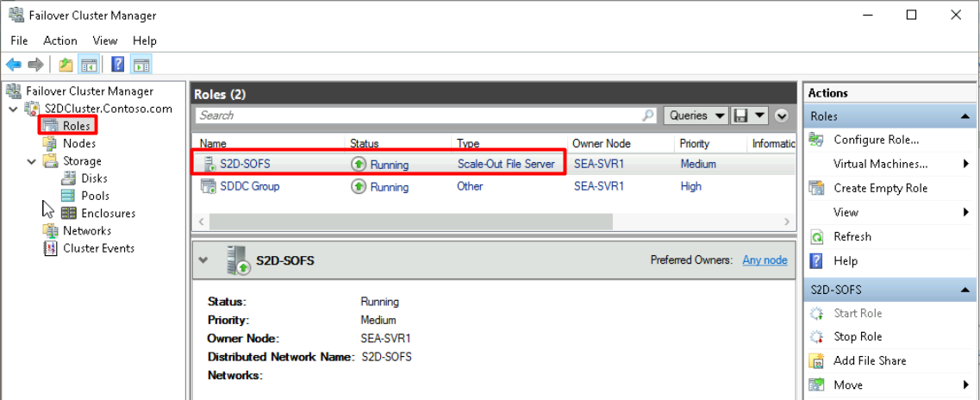The width and height of the screenshot is (980, 400).
Task: Select the S2D-SOFS role name
Action: click(245, 165)
